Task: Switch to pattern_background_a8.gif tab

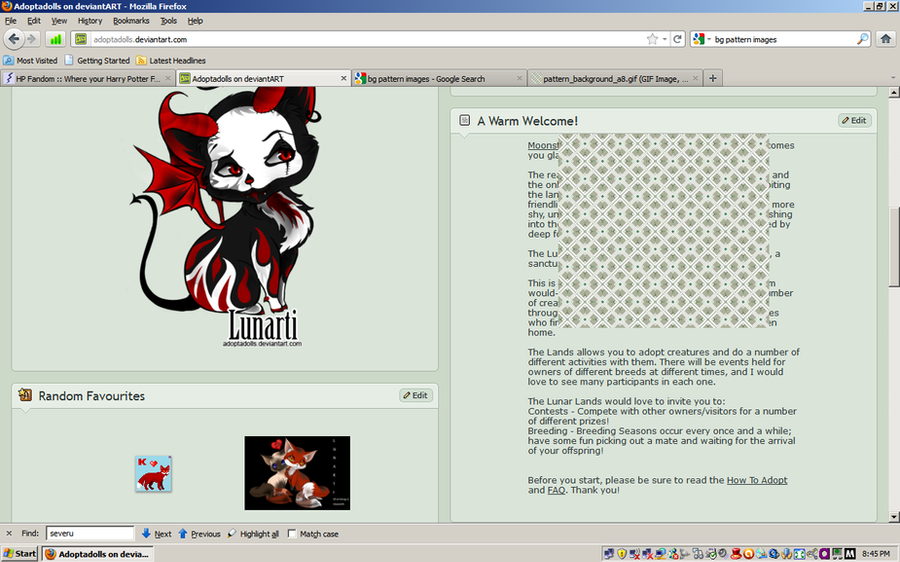Action: [x=615, y=79]
